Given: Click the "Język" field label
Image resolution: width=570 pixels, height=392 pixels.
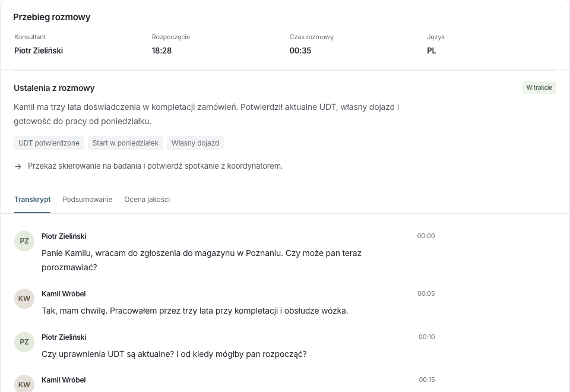Looking at the screenshot, I should (x=436, y=37).
